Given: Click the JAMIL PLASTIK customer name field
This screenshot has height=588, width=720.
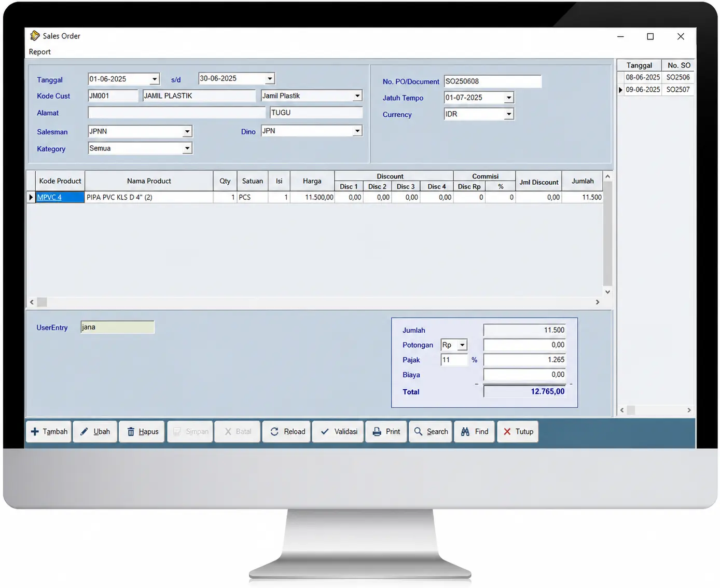Looking at the screenshot, I should (x=199, y=95).
